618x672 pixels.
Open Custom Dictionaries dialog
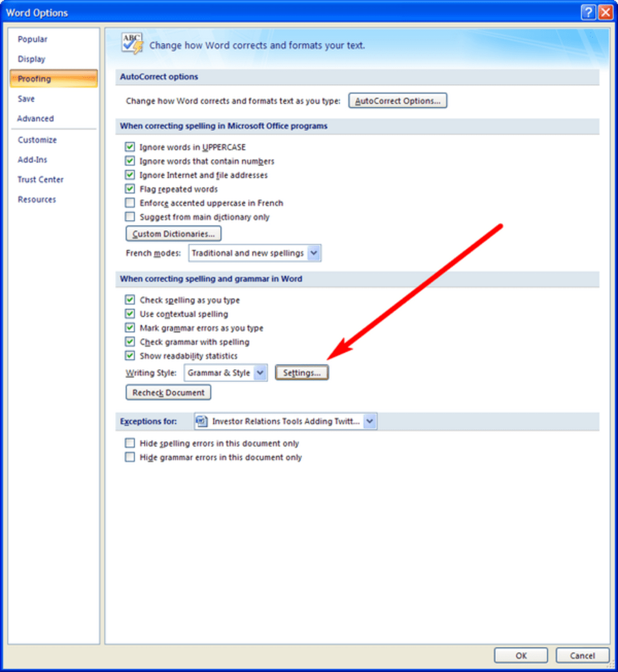174,234
